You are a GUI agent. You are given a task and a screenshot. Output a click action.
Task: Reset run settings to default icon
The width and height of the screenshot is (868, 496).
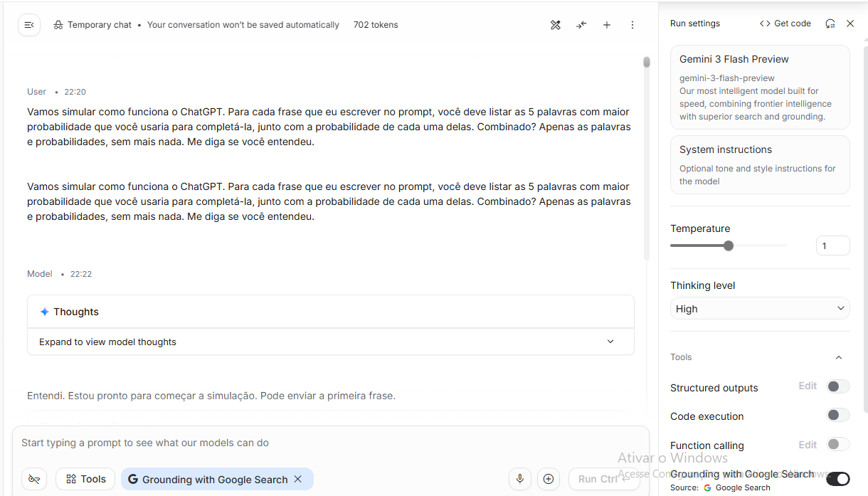pyautogui.click(x=830, y=23)
